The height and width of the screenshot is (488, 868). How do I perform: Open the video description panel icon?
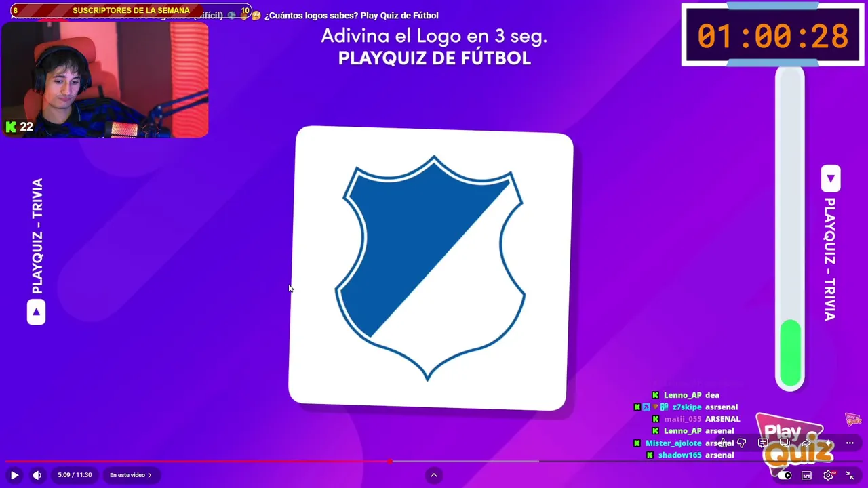click(763, 443)
